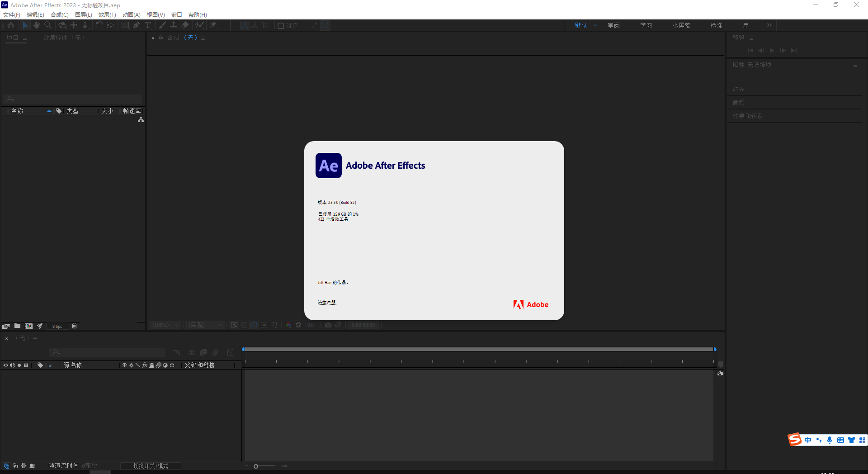Open the 合成(C) menu
Viewport: 868px width, 474px height.
59,15
